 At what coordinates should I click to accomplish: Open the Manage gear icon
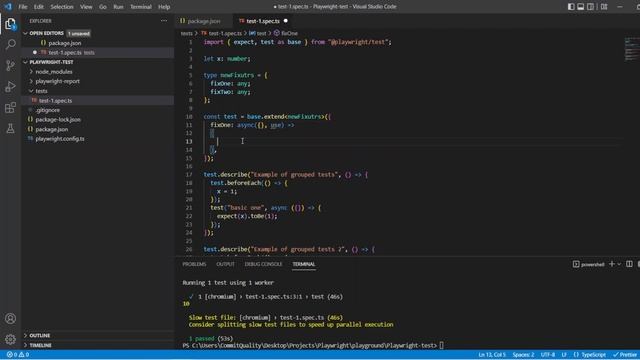[x=10, y=339]
